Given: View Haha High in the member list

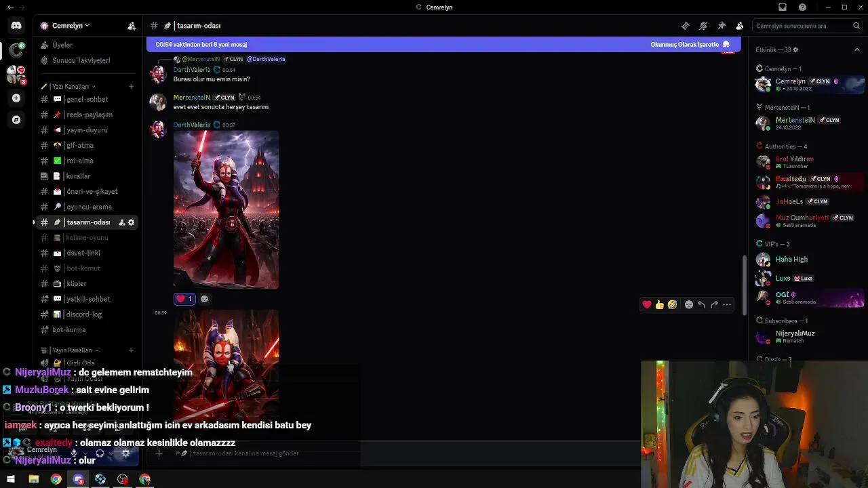Looking at the screenshot, I should 791,260.
